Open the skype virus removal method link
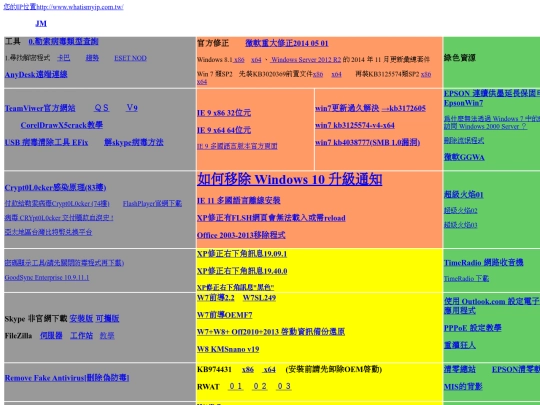 (x=134, y=142)
